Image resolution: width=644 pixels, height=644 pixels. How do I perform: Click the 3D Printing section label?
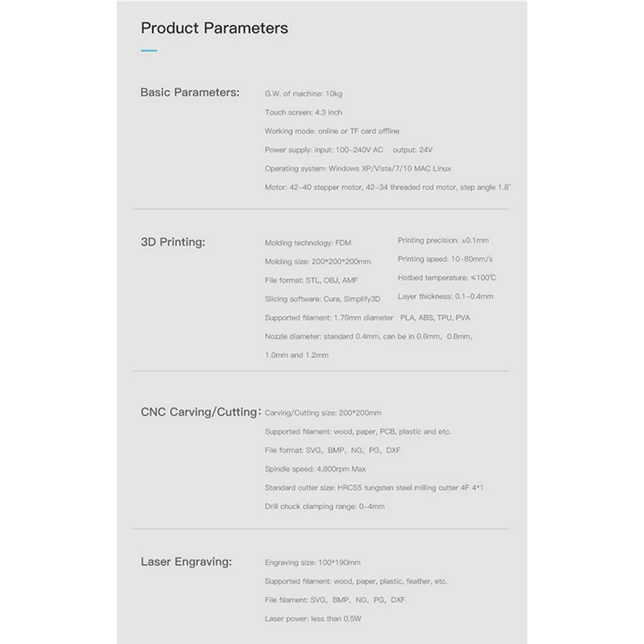(173, 242)
